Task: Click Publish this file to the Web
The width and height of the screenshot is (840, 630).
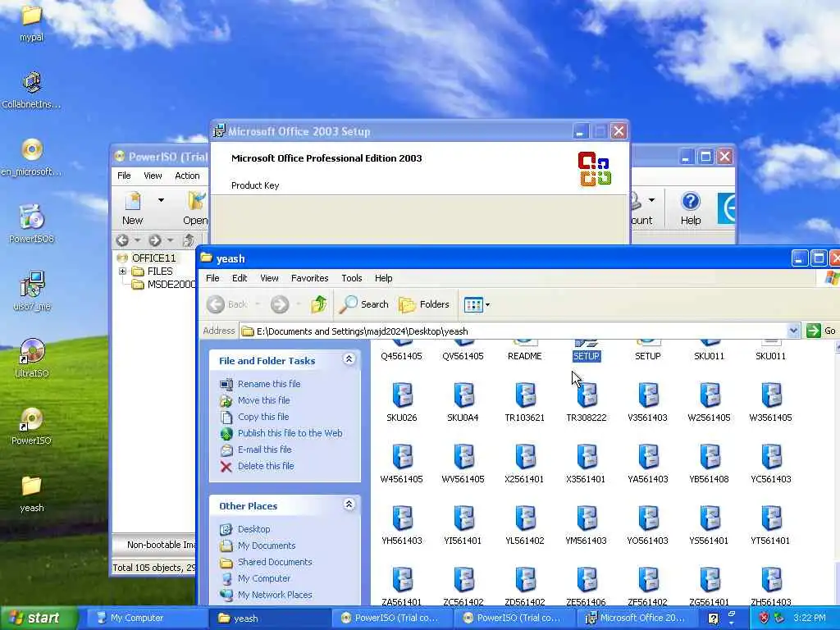Action: (290, 433)
